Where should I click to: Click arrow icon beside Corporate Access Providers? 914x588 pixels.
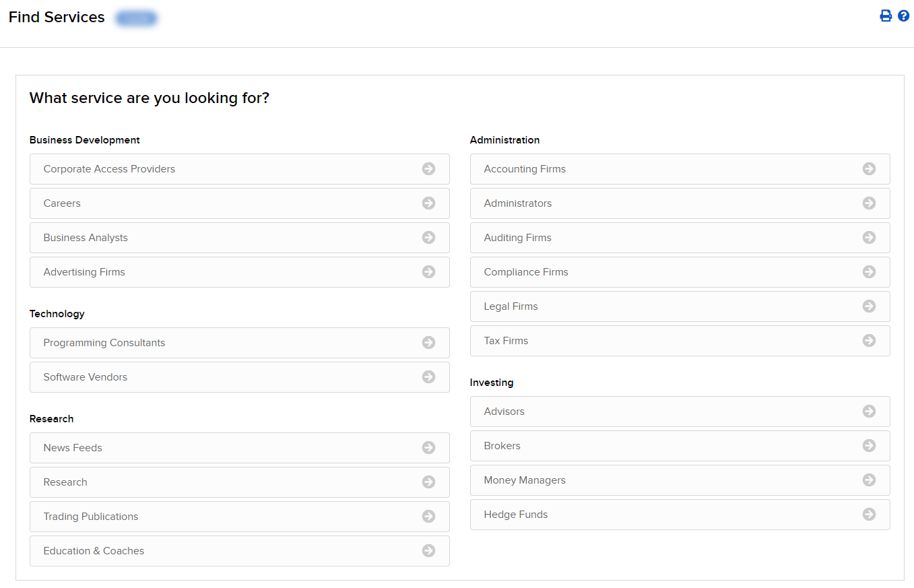428,169
